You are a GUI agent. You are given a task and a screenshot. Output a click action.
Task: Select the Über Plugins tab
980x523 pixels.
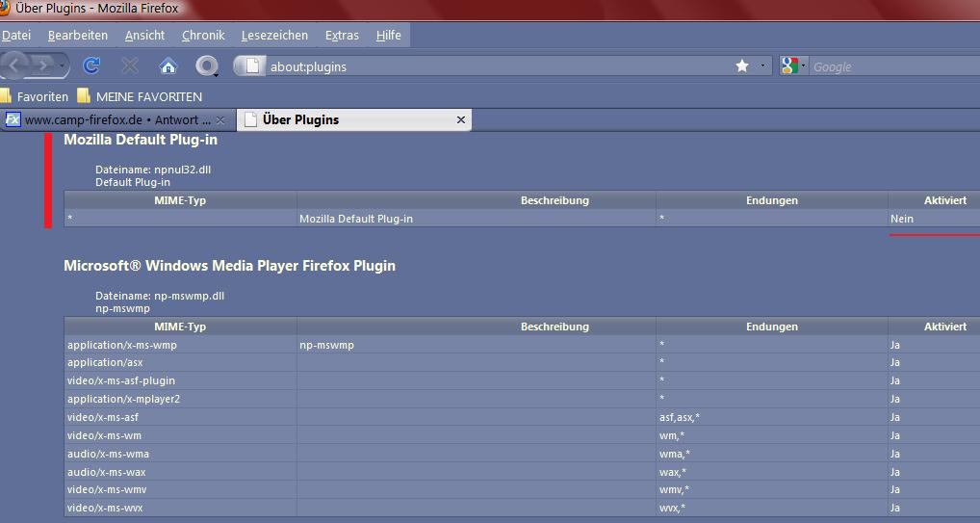(353, 119)
